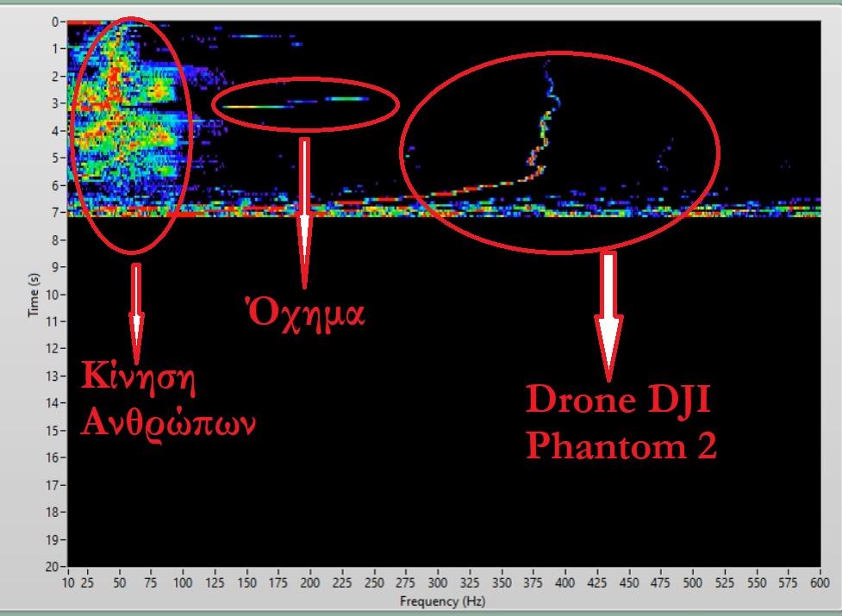Click the 16 tick label on Time axis
842x616 pixels.
tap(53, 457)
